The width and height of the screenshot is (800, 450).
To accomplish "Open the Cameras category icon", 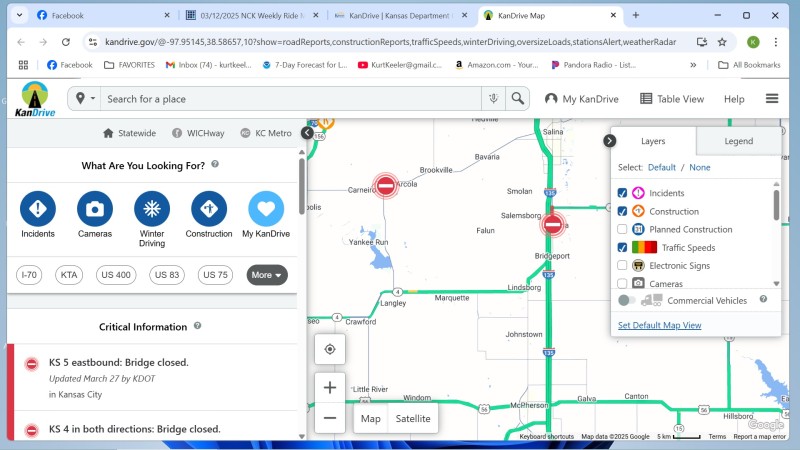I will (95, 209).
